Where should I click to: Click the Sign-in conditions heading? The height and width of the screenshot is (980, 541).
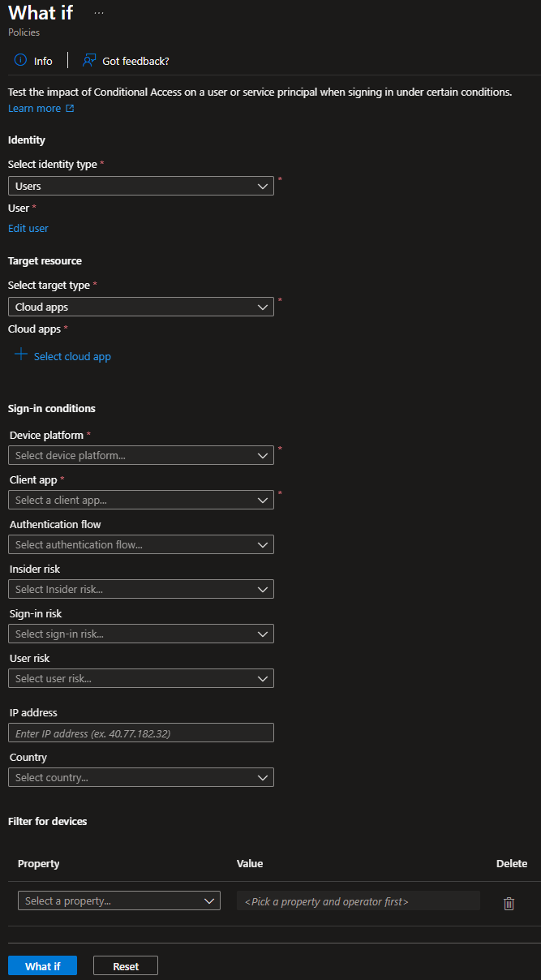coord(52,408)
